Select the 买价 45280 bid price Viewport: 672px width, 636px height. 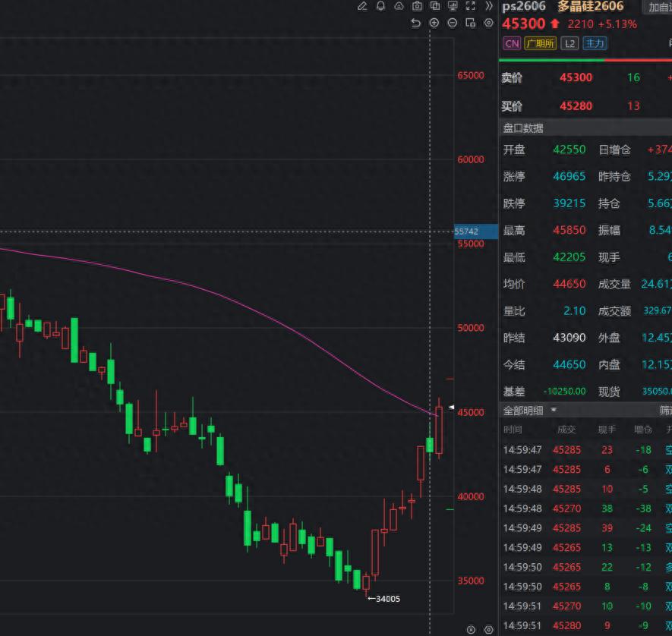576,105
